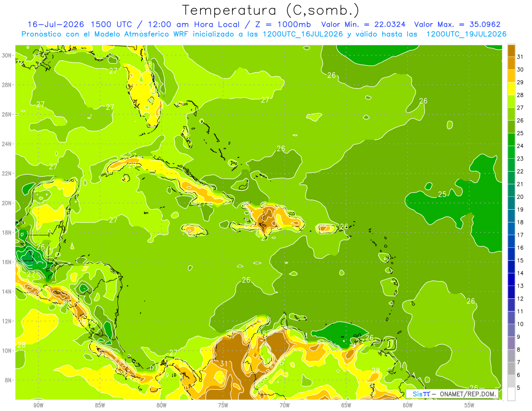This screenshot has height=411, width=532.
Task: Click the legend scale number '11'
Action: click(520, 311)
